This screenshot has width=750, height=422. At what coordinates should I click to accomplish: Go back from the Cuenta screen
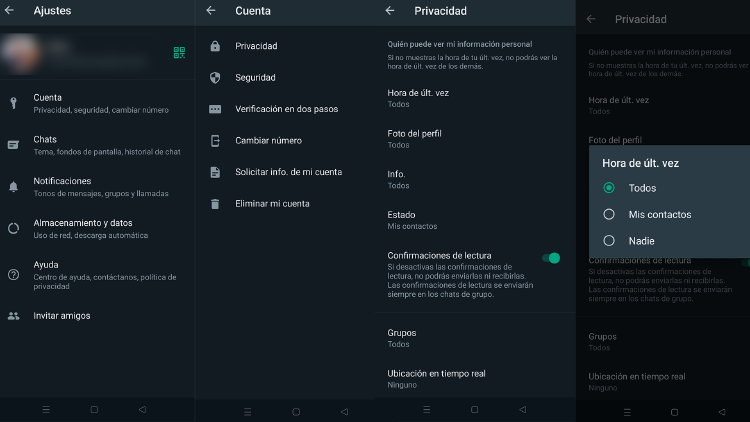[x=211, y=11]
